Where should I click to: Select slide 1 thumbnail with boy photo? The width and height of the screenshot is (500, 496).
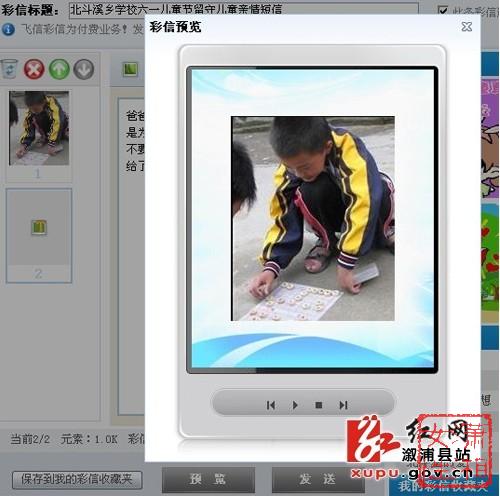point(39,128)
